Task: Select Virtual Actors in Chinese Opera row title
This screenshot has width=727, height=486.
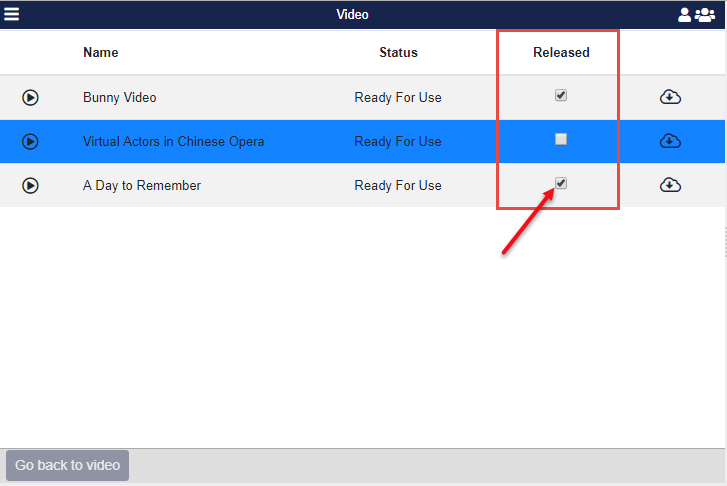Action: 173,142
